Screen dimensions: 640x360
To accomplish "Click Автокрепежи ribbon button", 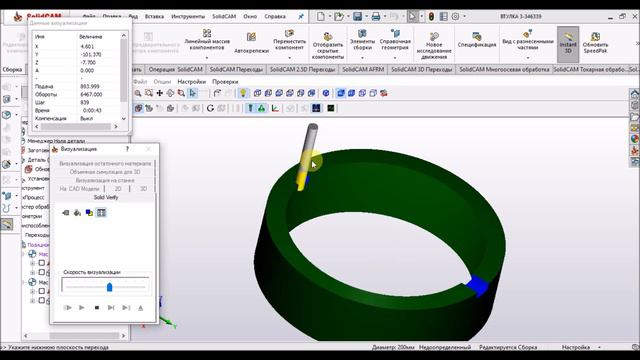I will (251, 43).
